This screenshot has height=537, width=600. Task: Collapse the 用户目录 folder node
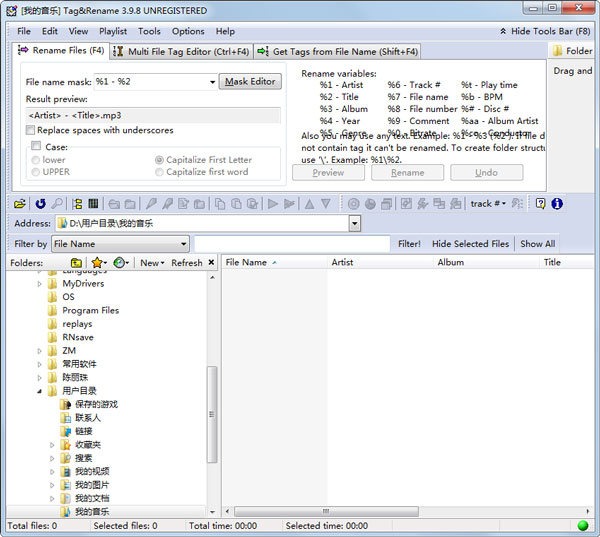(39, 391)
